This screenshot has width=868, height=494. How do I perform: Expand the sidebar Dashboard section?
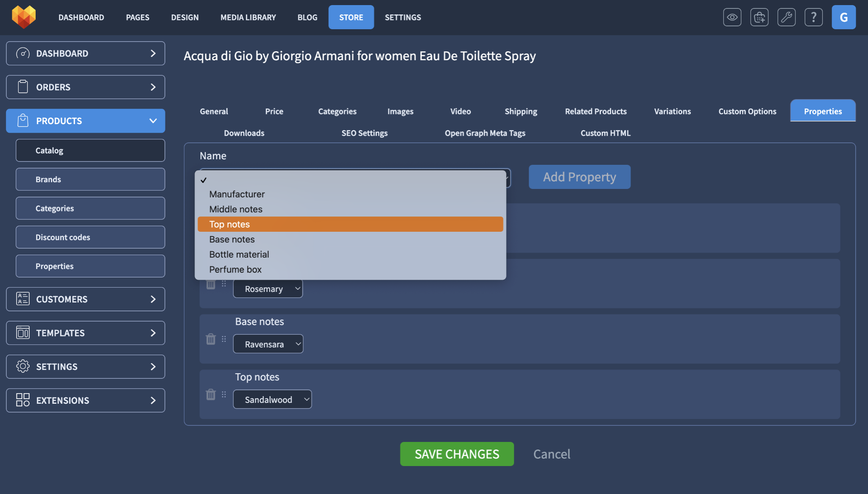[x=153, y=53]
